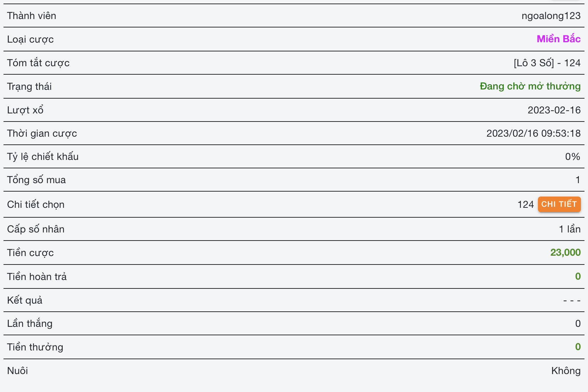Click the Loại cược label
This screenshot has width=588, height=392.
30,39
